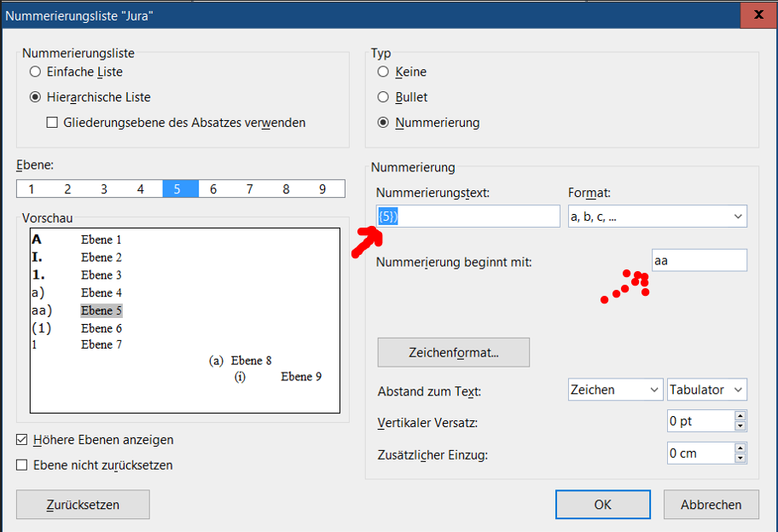Select Bullet type radio button
This screenshot has height=532, width=778.
coord(383,97)
